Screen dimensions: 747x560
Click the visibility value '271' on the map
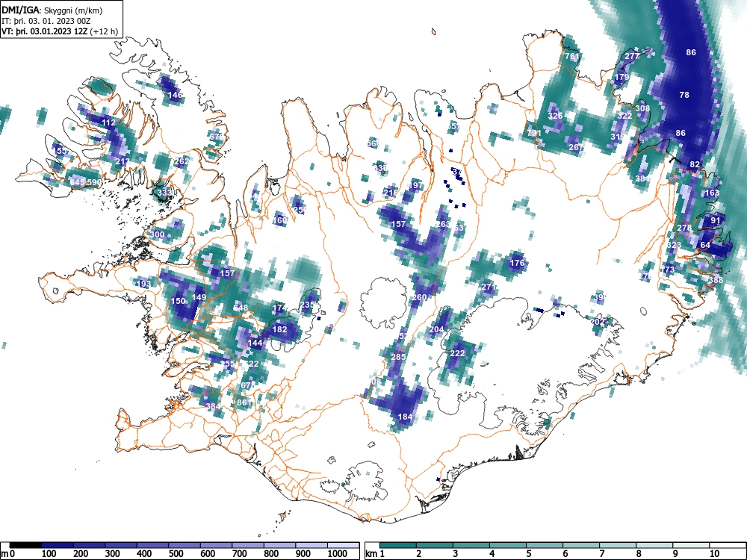(489, 287)
